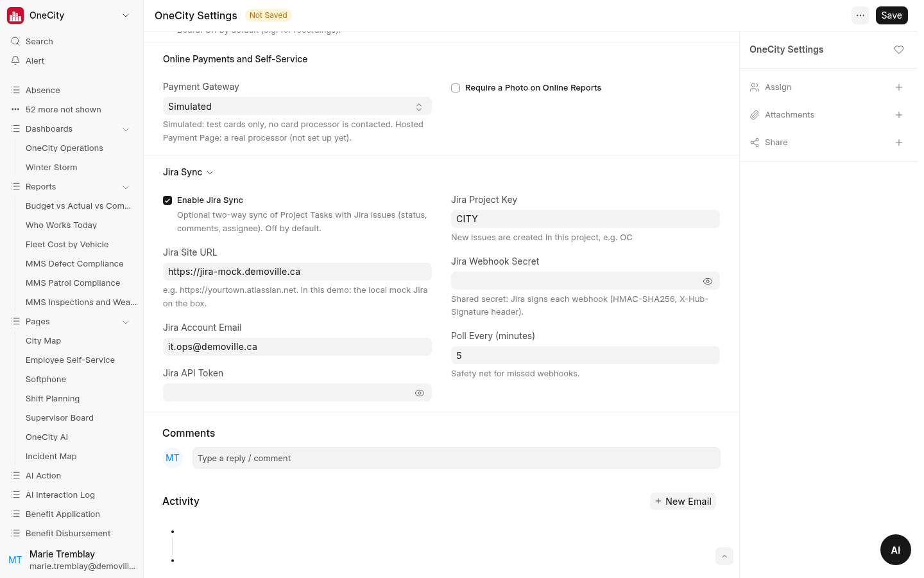Open the OneCity workspace switcher chevron
Image resolution: width=924 pixels, height=578 pixels.
[126, 15]
